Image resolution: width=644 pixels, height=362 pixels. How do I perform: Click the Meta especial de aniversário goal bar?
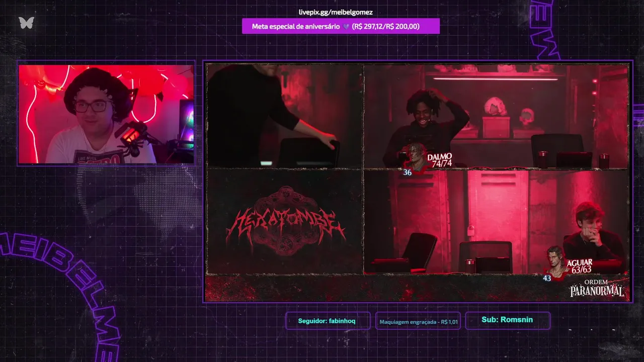pyautogui.click(x=341, y=26)
